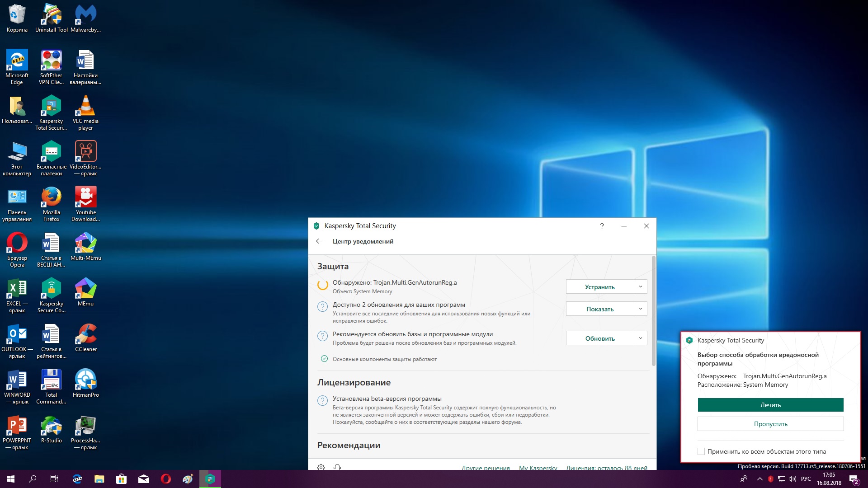The height and width of the screenshot is (488, 868).
Task: Open Kaspersky settings gear icon
Action: (x=321, y=467)
